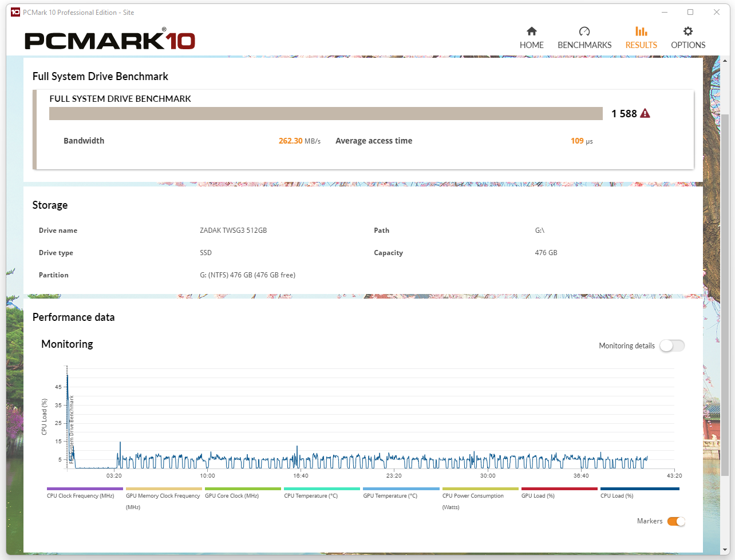Click the average access time 109 µs
The height and width of the screenshot is (560, 735).
582,141
